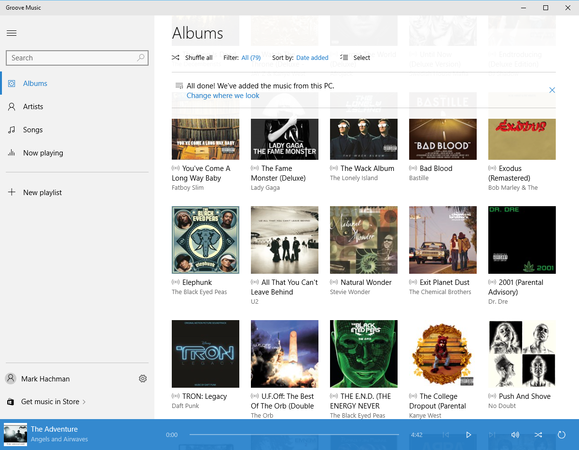Open the Push And Shove album cover
The height and width of the screenshot is (450, 579).
(522, 354)
